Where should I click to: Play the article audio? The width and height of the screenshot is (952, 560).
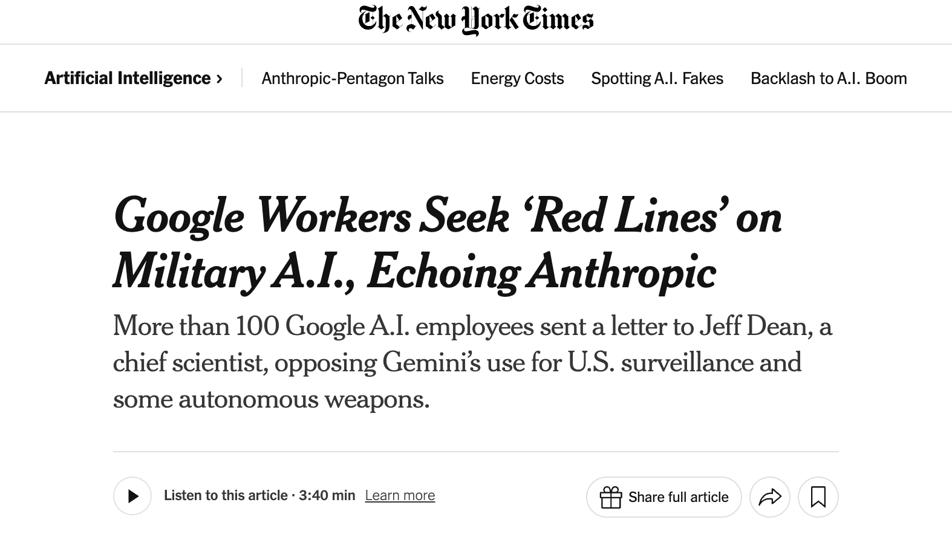tap(132, 496)
